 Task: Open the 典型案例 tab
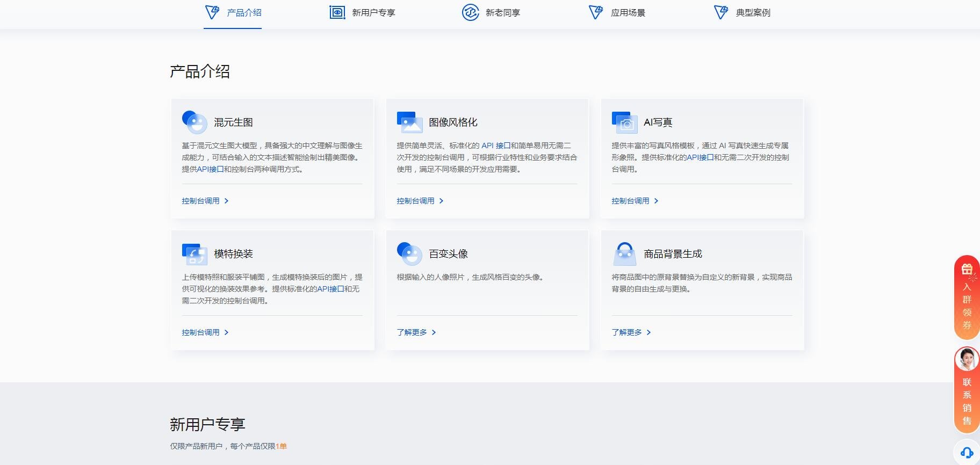pyautogui.click(x=742, y=12)
